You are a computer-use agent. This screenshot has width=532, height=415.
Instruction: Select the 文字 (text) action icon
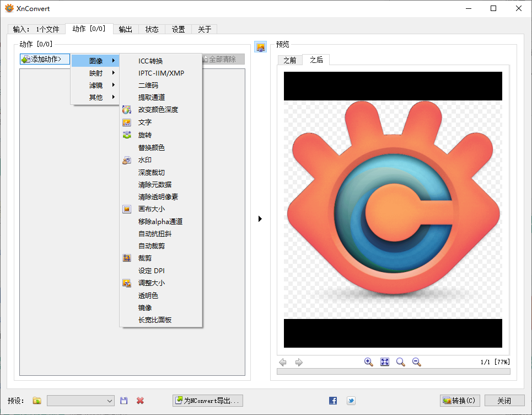point(127,122)
